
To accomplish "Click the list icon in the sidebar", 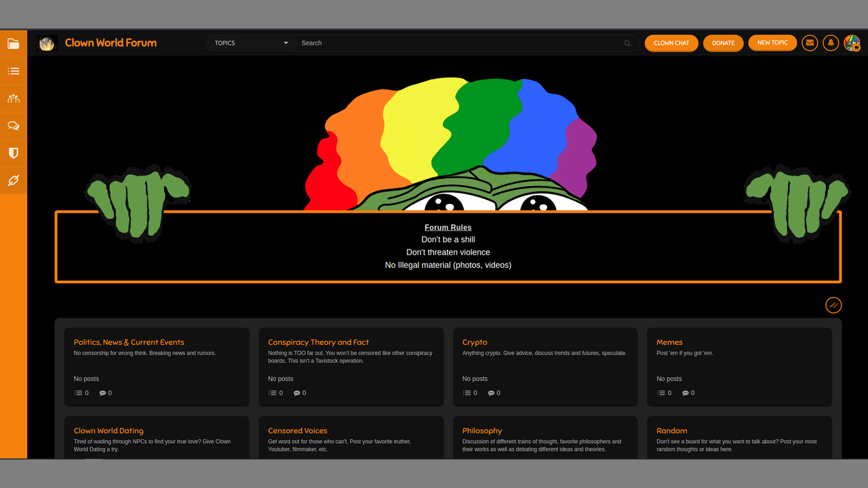I will coord(14,71).
